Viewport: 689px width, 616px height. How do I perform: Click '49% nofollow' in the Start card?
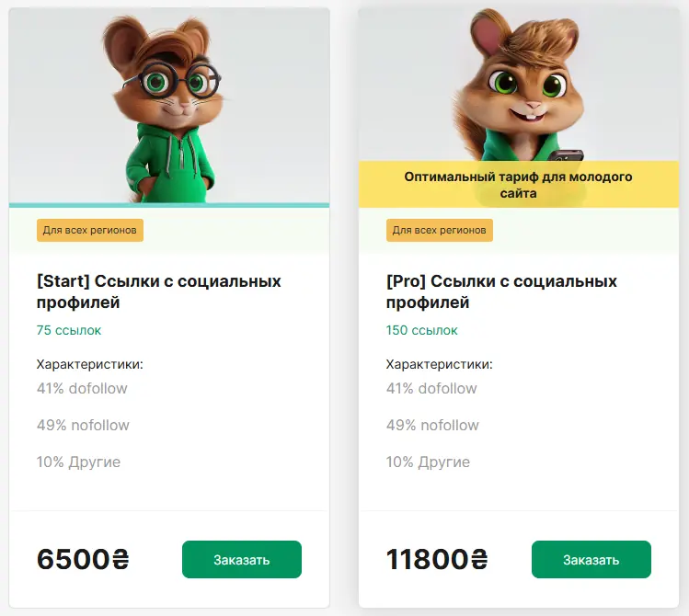click(x=83, y=425)
